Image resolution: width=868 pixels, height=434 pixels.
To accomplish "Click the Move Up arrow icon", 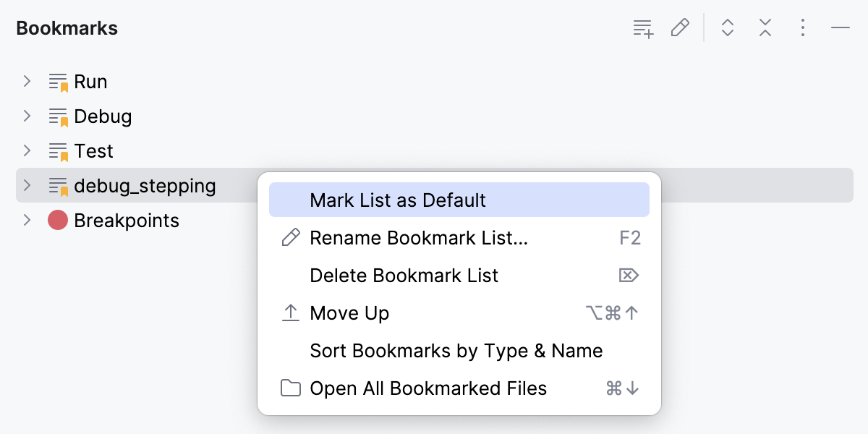I will point(290,312).
